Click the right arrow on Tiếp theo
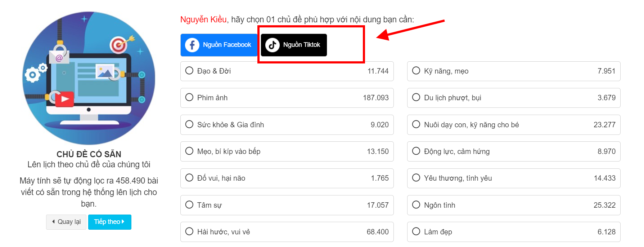Screen dimensions: 644x247 (x=123, y=222)
